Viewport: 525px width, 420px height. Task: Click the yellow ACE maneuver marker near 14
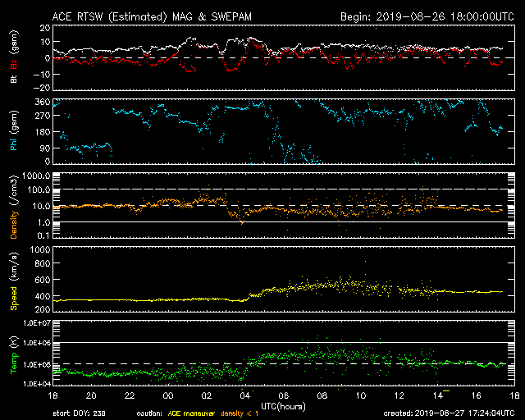tap(446, 390)
